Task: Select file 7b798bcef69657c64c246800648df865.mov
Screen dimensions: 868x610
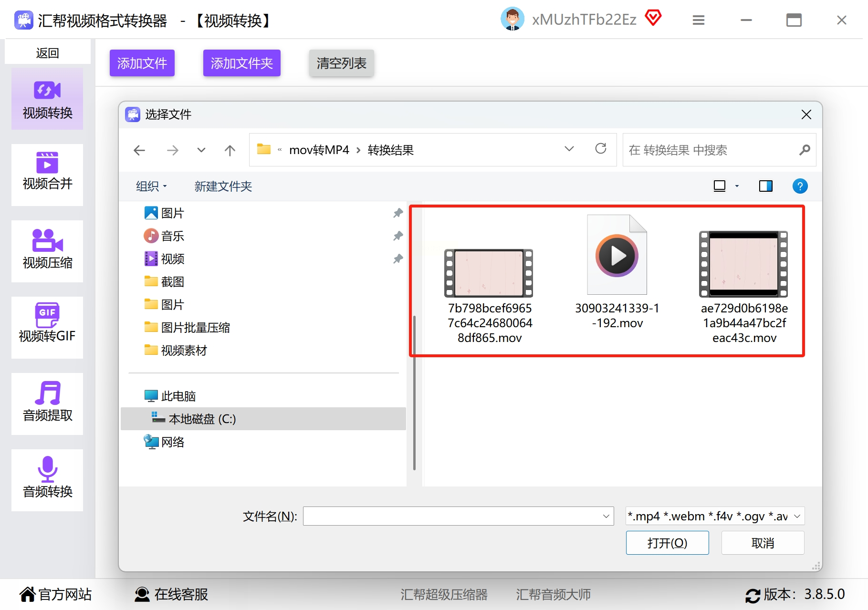Action: tap(489, 296)
